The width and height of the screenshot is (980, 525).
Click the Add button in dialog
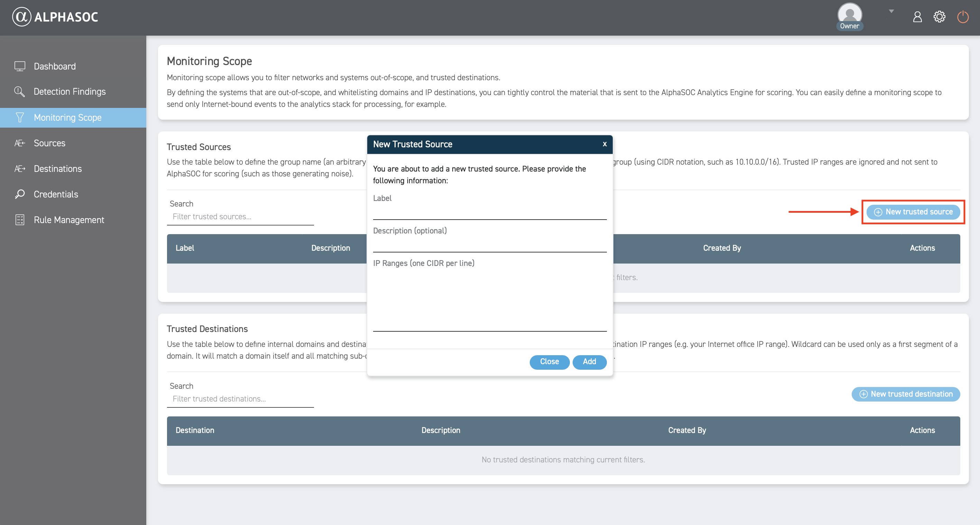[589, 362]
